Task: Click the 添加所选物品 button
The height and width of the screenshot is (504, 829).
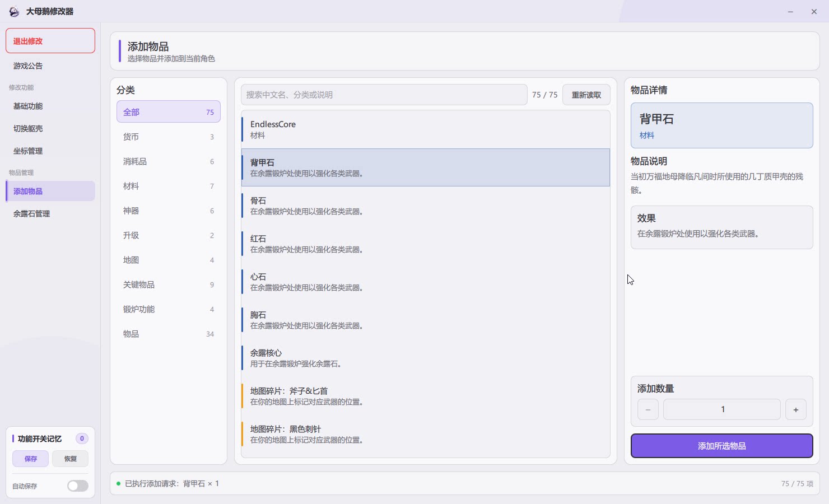Action: pos(722,446)
